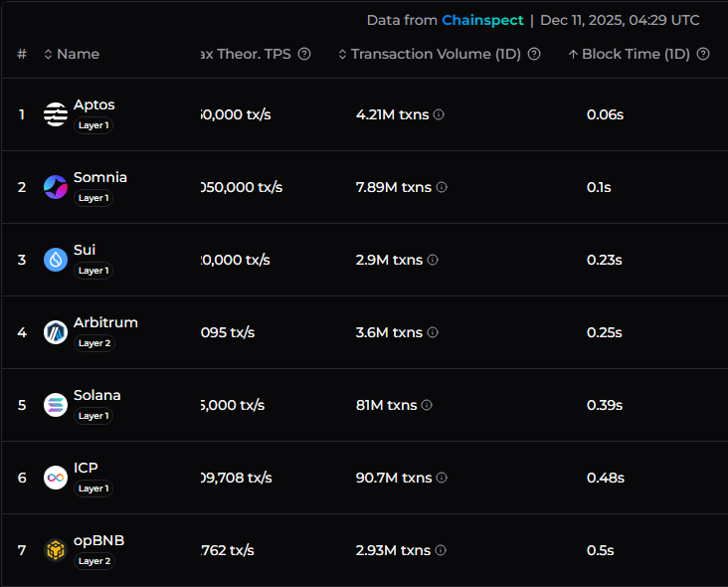Open info icon beside 2.9M txns
Screen dimensions: 728x587
point(433,260)
